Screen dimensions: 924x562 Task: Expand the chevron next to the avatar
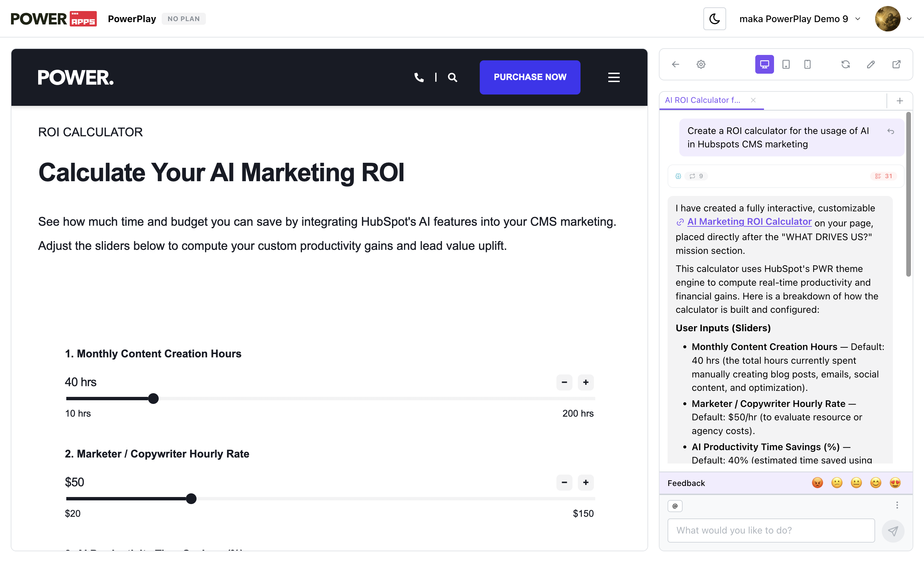click(909, 19)
